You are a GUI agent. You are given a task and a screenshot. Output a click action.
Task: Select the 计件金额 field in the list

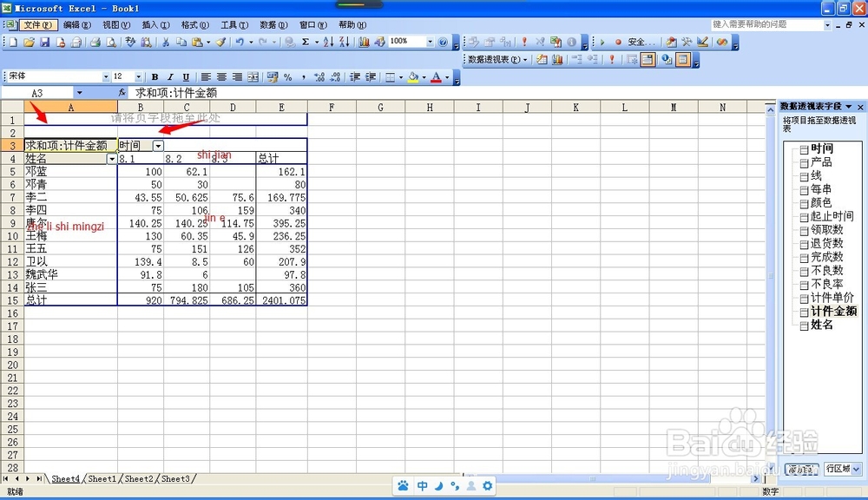[x=833, y=311]
